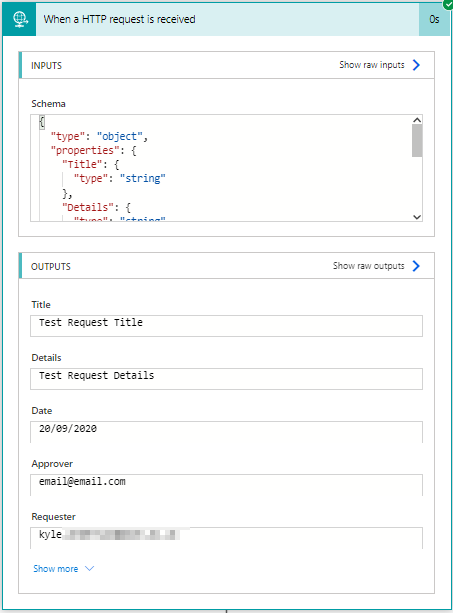Click inside the Schema JSON code editor

click(221, 168)
